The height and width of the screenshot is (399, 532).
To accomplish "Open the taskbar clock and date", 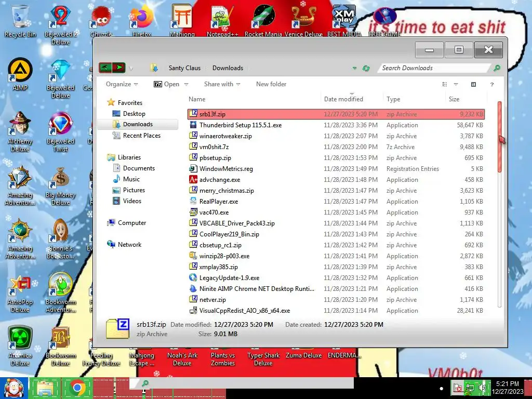I will 507,388.
